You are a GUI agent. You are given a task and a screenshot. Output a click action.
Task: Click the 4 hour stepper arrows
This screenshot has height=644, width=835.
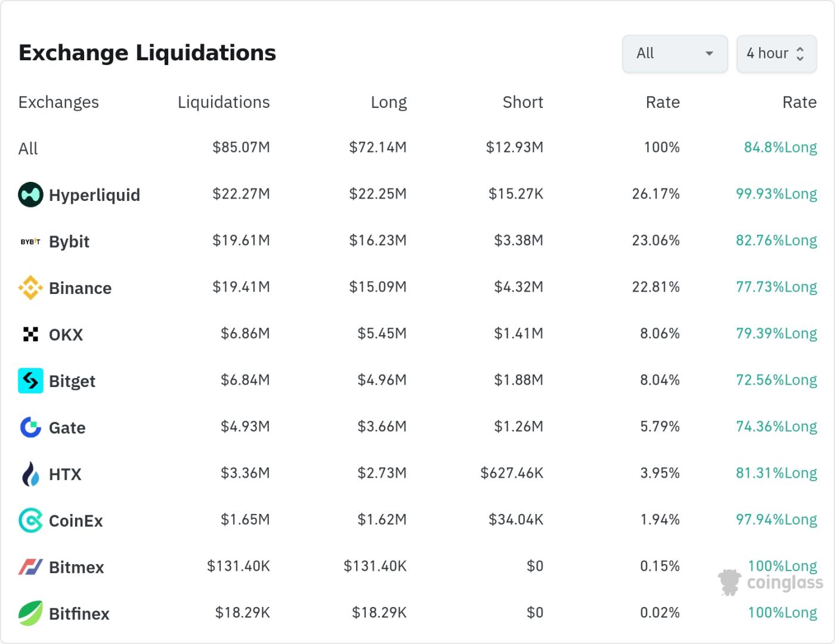point(800,54)
